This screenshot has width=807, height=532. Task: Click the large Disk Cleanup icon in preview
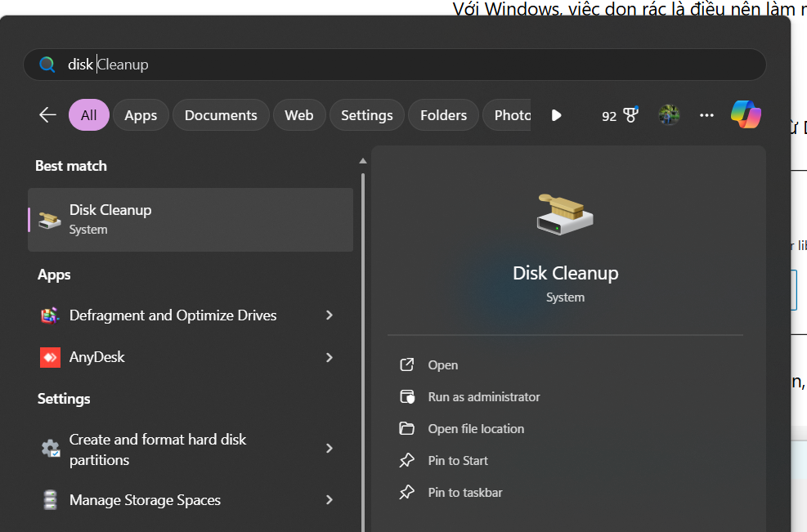click(x=565, y=216)
